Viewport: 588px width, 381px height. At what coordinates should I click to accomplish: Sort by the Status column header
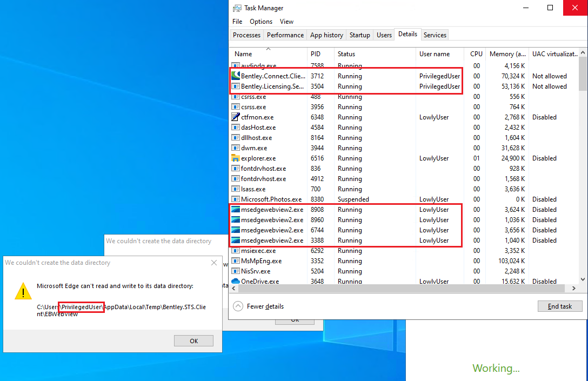coord(375,54)
